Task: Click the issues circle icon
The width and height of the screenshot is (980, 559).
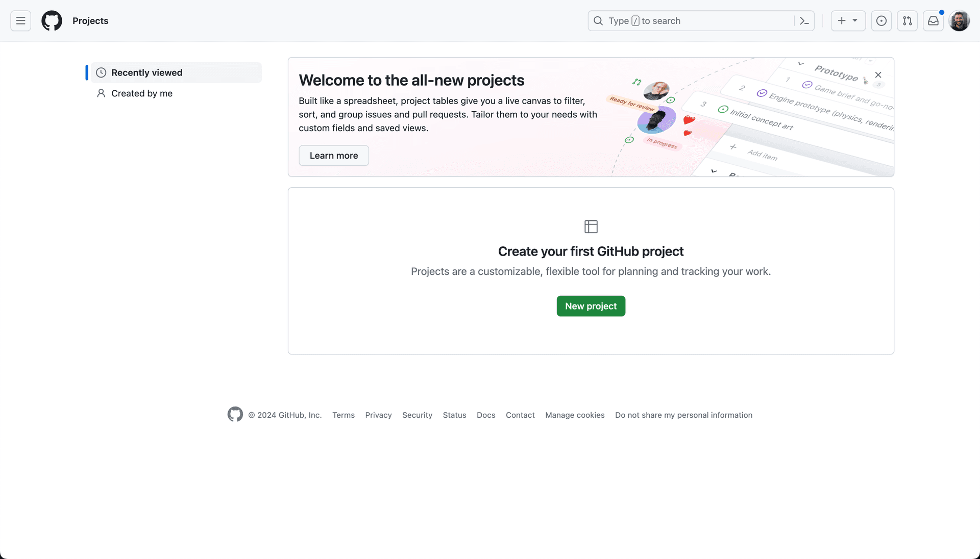Action: 881,20
